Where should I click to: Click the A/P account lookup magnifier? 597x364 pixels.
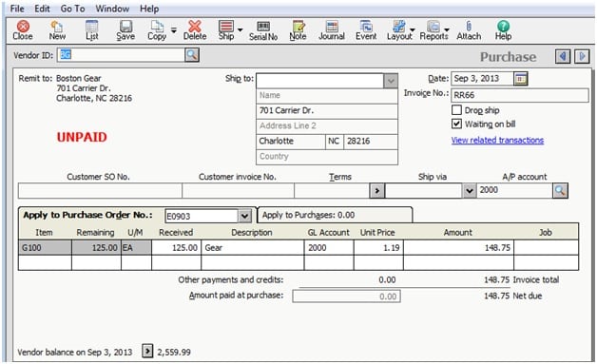[560, 190]
